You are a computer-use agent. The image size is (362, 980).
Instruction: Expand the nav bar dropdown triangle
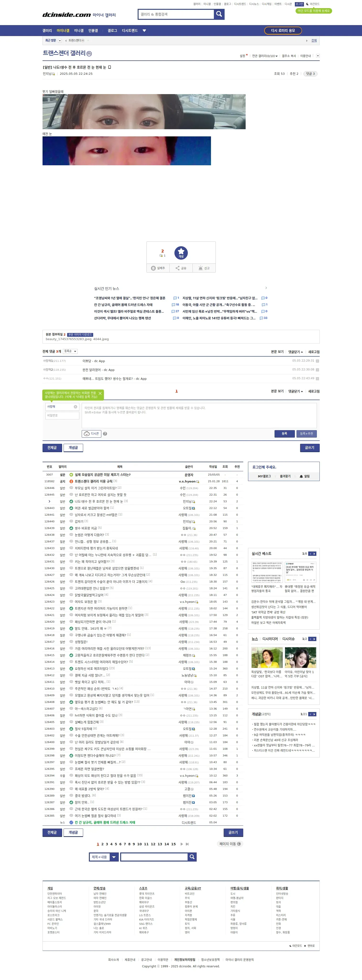[144, 30]
